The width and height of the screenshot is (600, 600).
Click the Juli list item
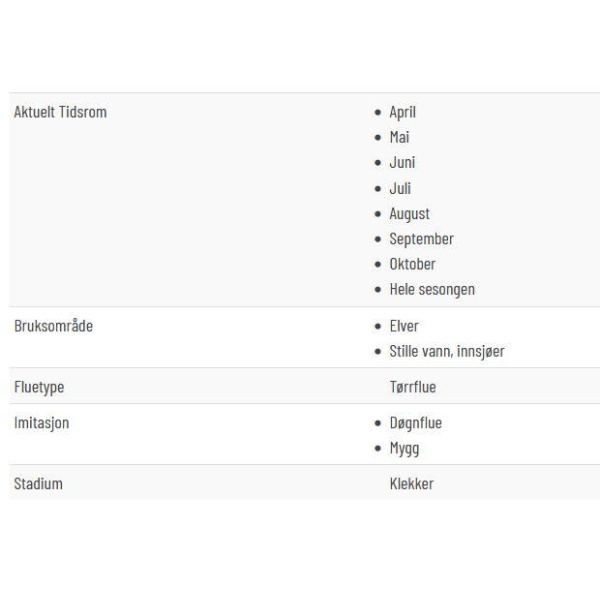[x=400, y=188]
